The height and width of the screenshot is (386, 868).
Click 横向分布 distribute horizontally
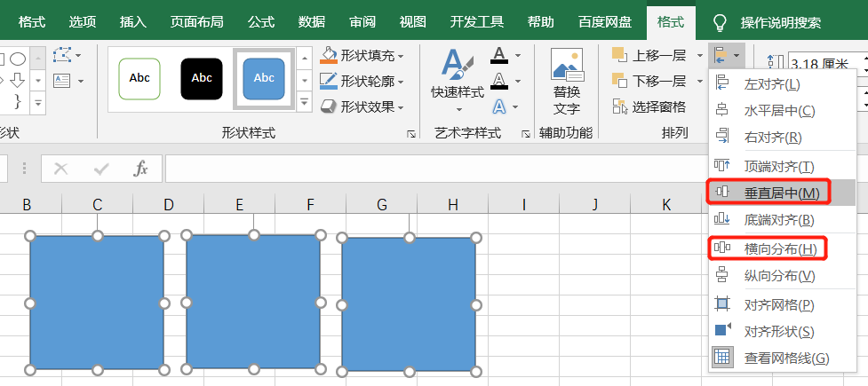[779, 248]
